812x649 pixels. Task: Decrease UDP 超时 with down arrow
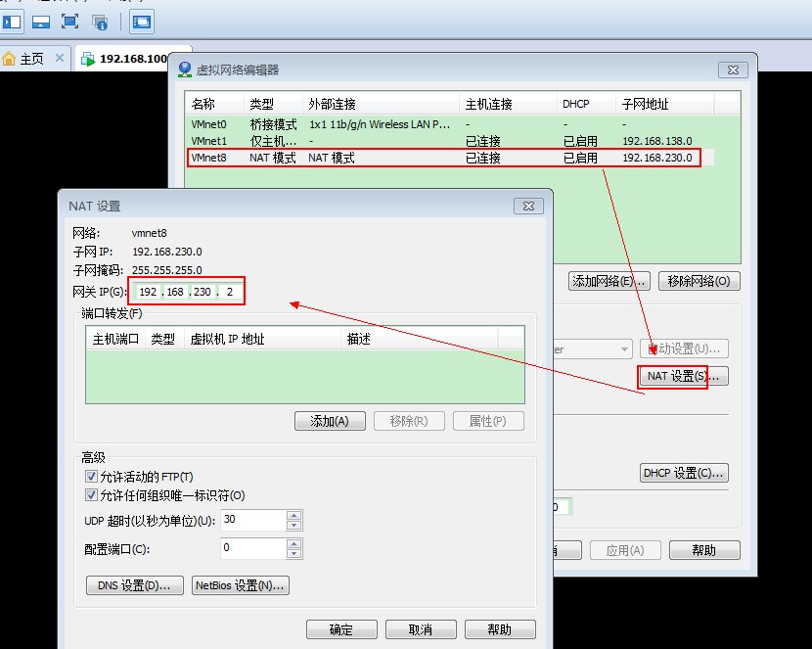294,525
